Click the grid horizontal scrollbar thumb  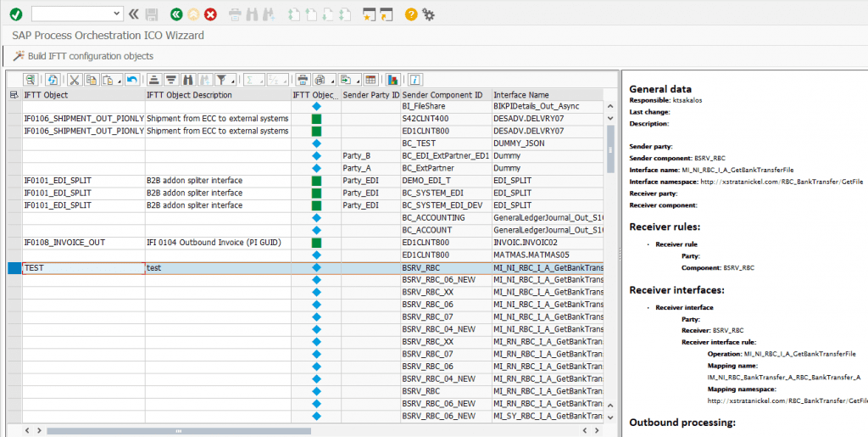(x=179, y=430)
